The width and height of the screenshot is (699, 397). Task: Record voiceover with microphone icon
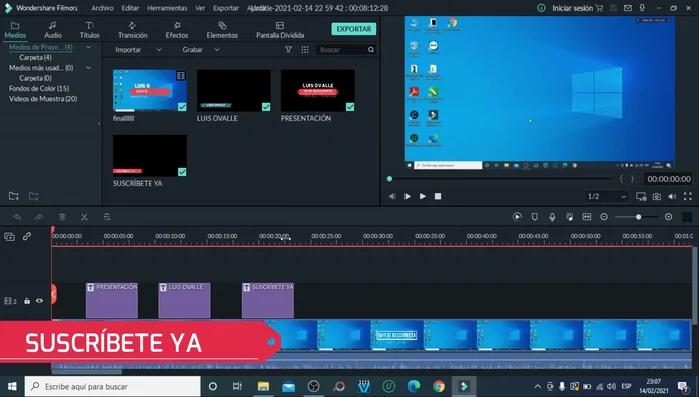pos(552,217)
